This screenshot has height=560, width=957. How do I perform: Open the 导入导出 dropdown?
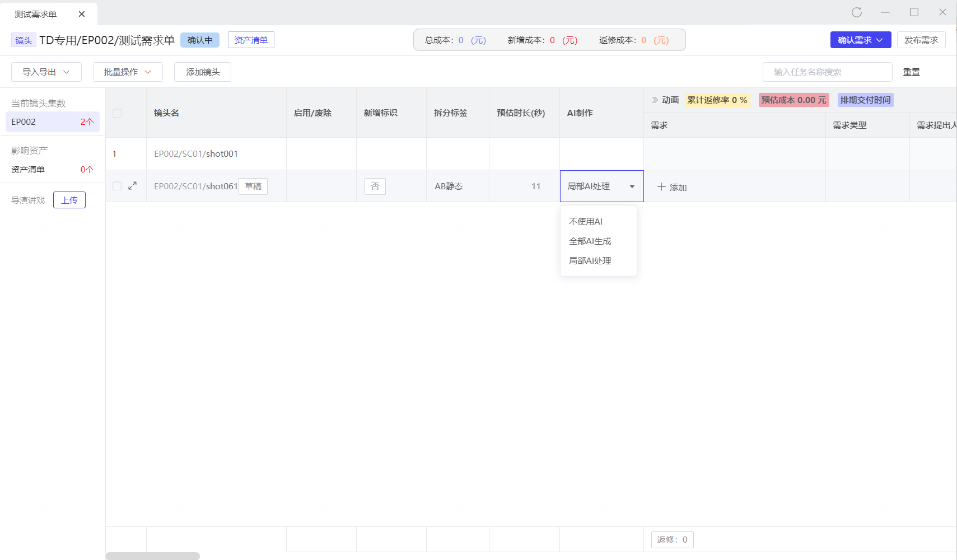46,72
